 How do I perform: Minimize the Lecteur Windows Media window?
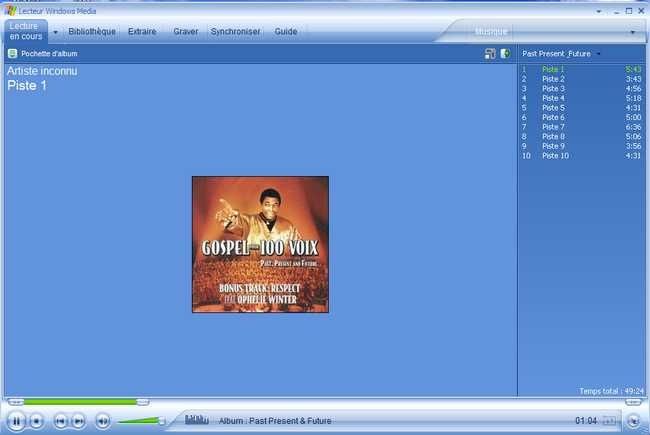point(616,11)
